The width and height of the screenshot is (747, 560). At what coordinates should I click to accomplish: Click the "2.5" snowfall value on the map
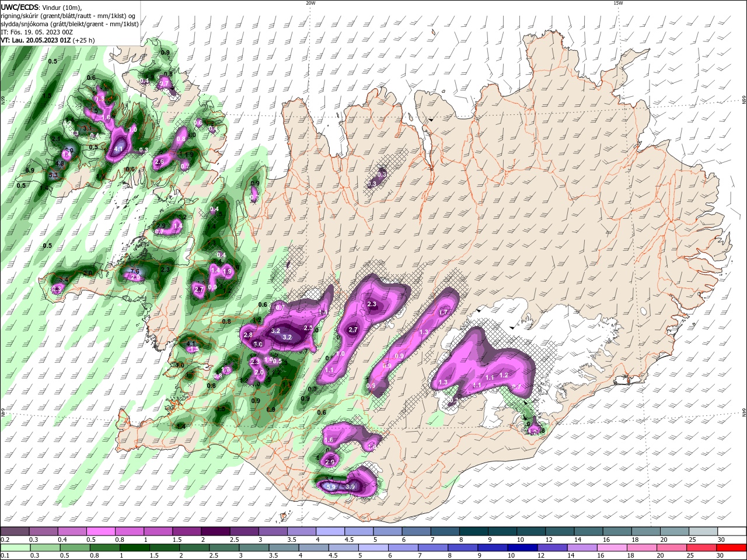point(308,328)
